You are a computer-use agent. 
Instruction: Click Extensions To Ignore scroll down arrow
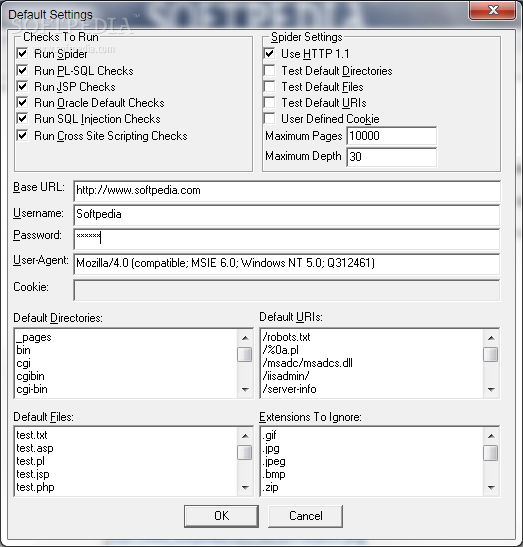491,488
